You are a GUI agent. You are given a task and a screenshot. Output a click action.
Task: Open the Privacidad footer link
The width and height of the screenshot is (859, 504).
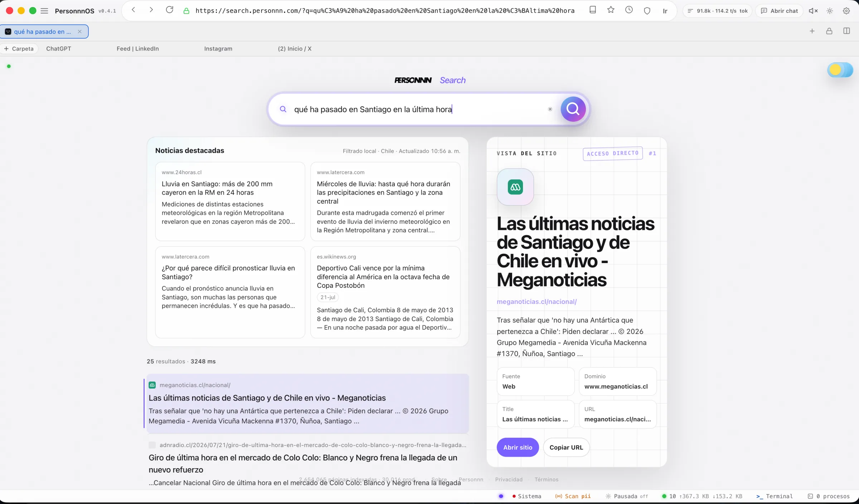pyautogui.click(x=509, y=480)
